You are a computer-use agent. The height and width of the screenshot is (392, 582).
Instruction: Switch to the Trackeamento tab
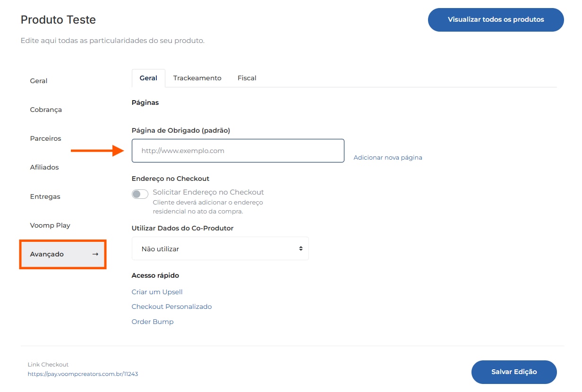click(x=197, y=78)
